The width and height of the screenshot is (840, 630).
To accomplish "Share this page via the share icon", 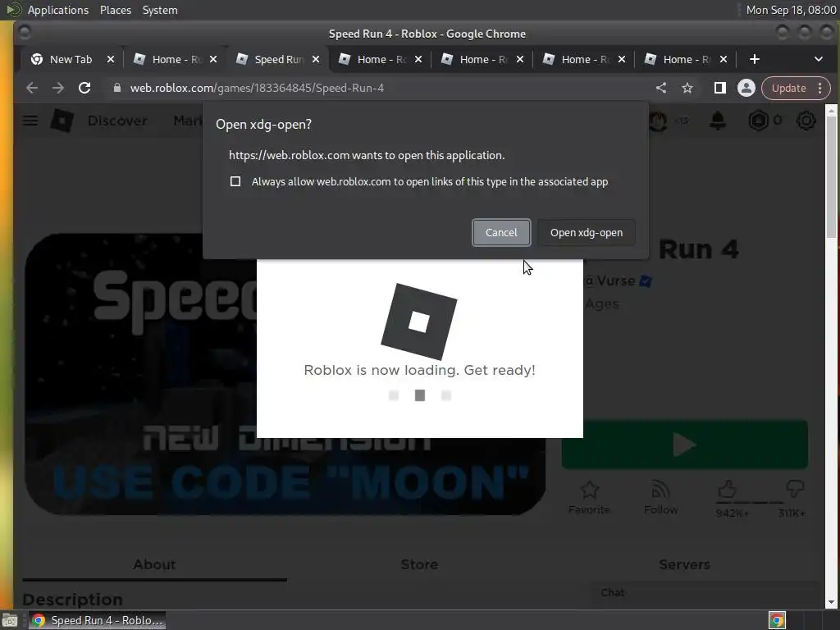I will pos(661,88).
